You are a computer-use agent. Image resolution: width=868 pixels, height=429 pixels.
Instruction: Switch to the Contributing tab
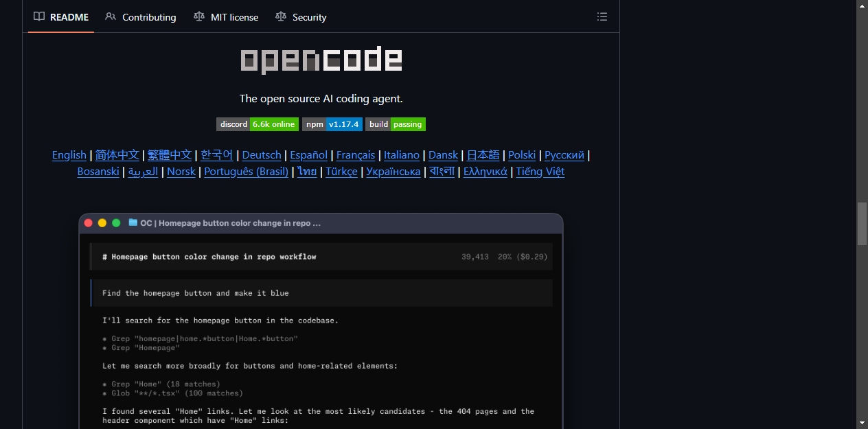click(141, 17)
